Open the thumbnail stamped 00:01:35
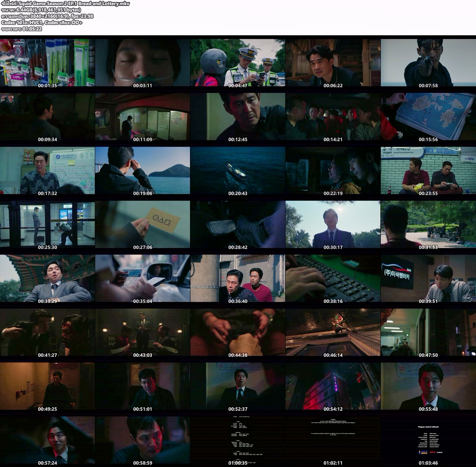This screenshot has width=476, height=467. 48,63
